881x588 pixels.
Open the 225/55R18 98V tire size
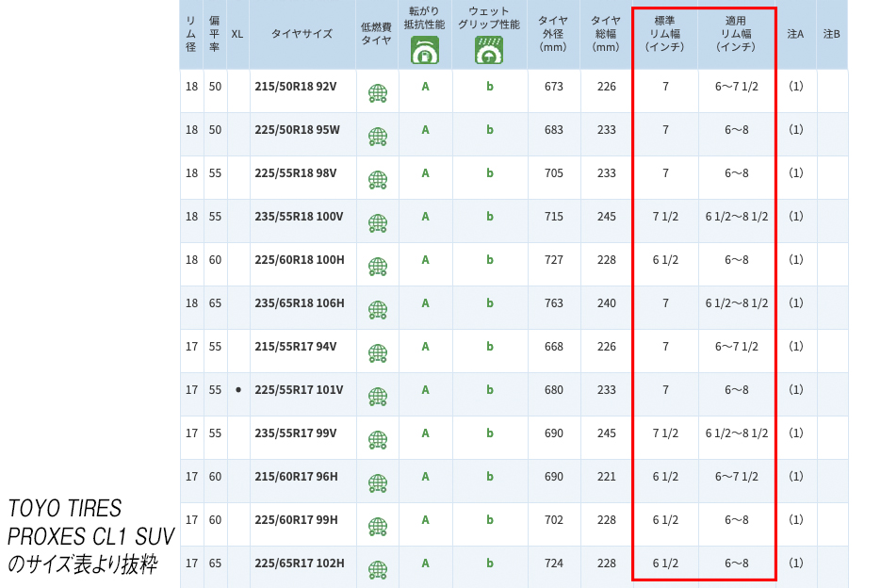click(x=295, y=173)
